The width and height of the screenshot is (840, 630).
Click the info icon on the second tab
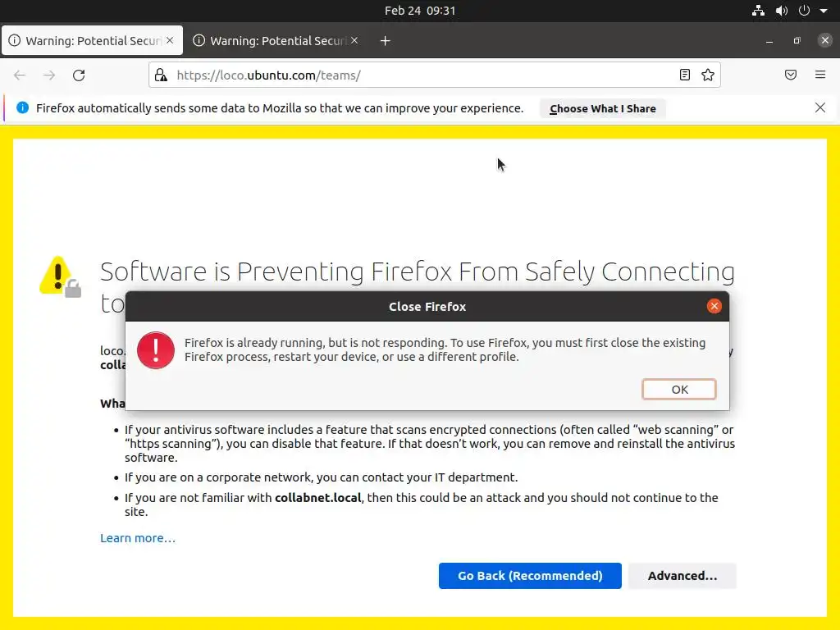point(199,41)
